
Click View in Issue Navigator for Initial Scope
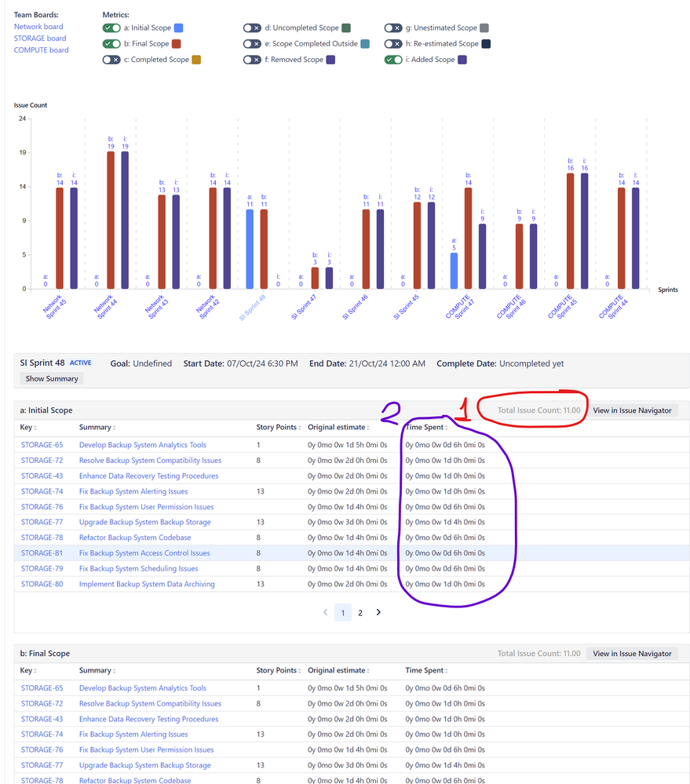632,410
